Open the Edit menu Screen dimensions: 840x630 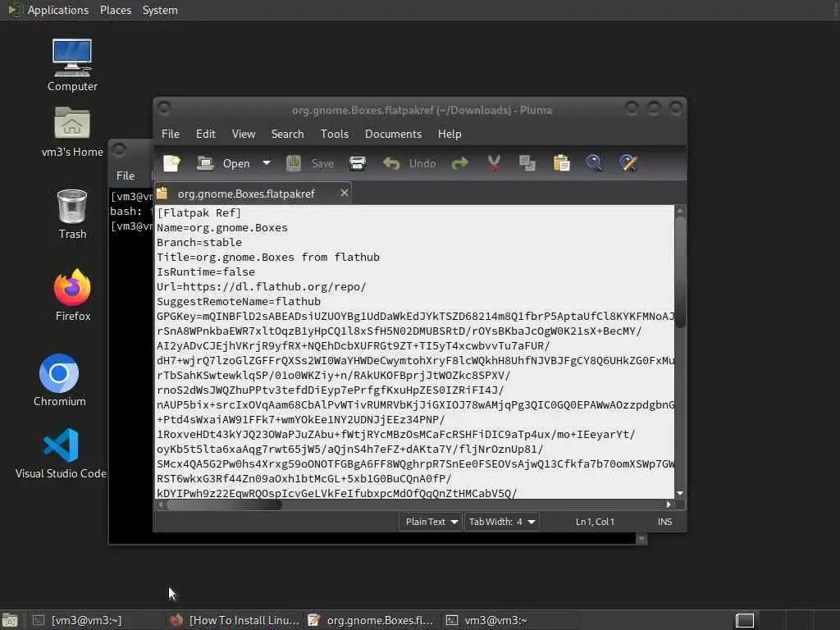point(206,134)
